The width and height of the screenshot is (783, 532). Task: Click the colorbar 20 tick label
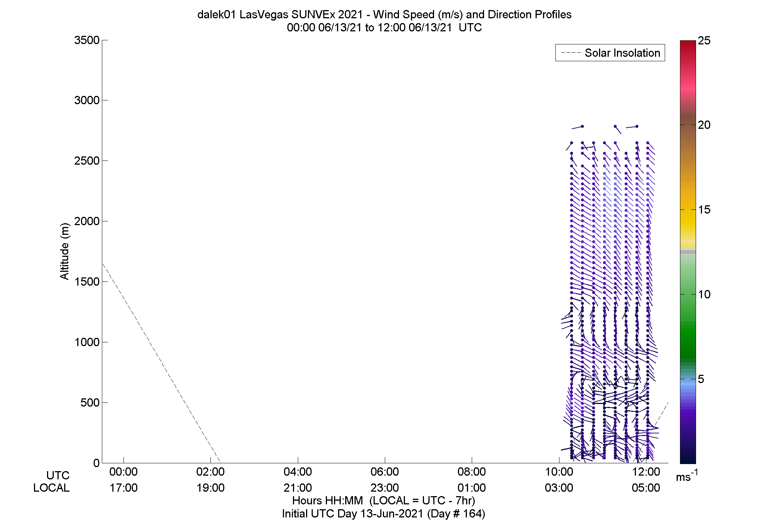(704, 125)
